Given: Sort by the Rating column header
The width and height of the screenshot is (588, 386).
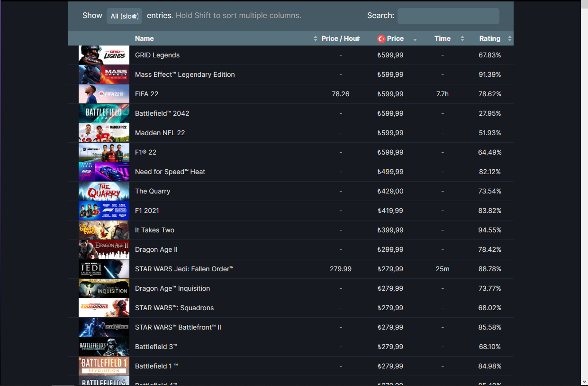Looking at the screenshot, I should (490, 38).
